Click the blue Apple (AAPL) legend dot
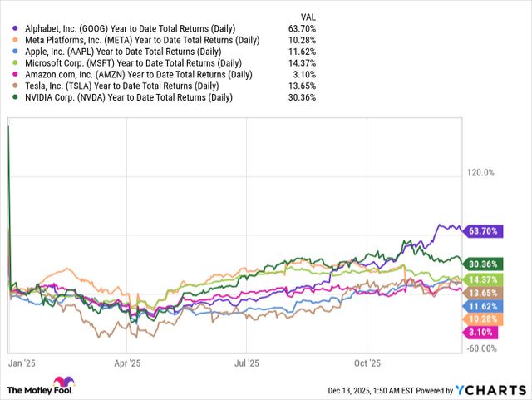 tap(16, 51)
